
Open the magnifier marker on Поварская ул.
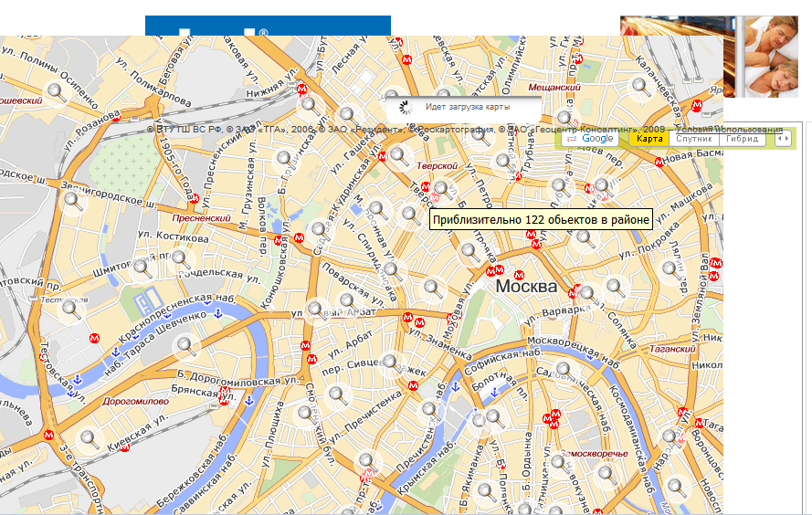[347, 301]
